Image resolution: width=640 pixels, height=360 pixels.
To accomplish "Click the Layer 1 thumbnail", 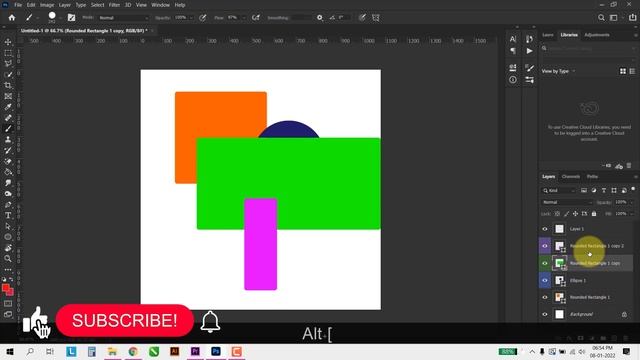I will (559, 229).
